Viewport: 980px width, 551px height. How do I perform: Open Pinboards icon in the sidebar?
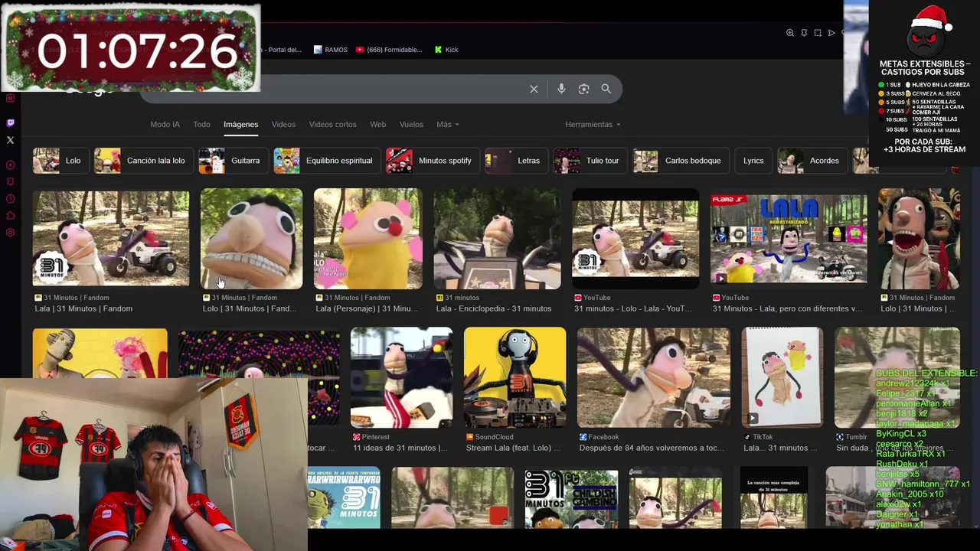click(10, 182)
